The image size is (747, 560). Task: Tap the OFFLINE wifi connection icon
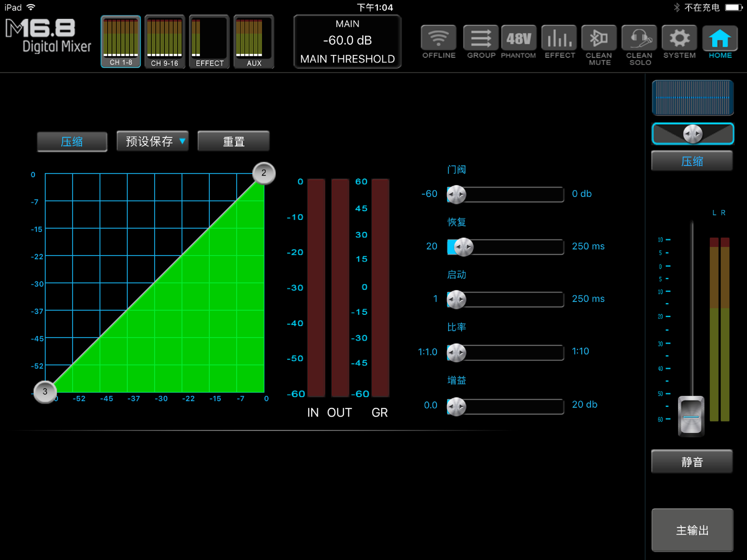coord(438,38)
